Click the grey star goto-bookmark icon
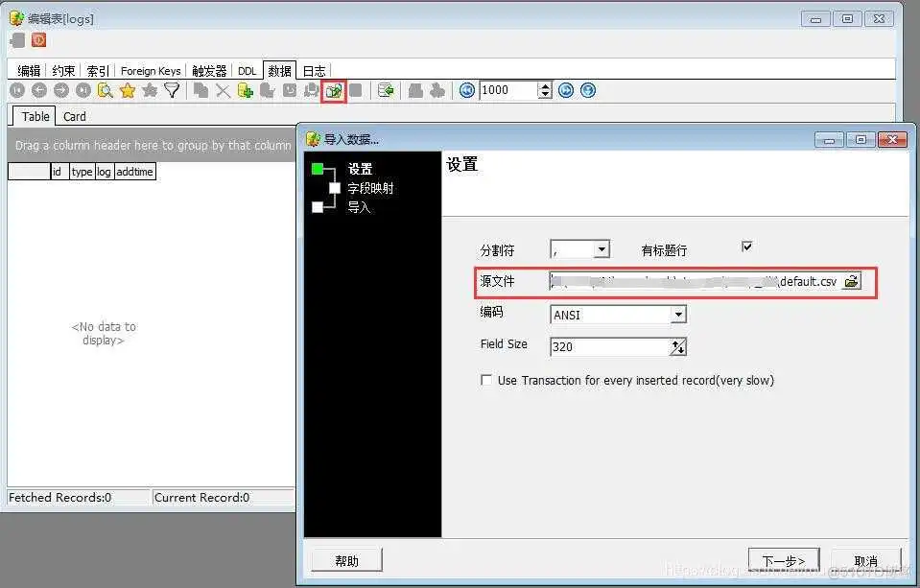Screen dimensions: 920x588 click(x=150, y=90)
